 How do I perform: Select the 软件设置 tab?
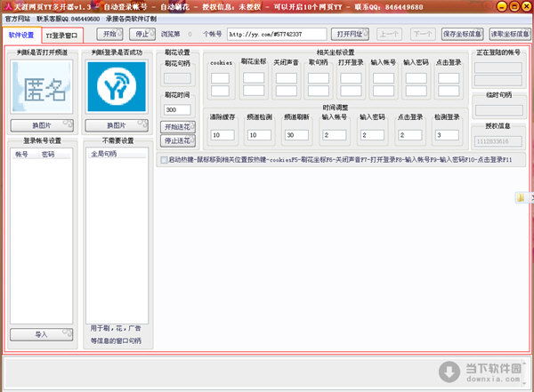click(20, 36)
